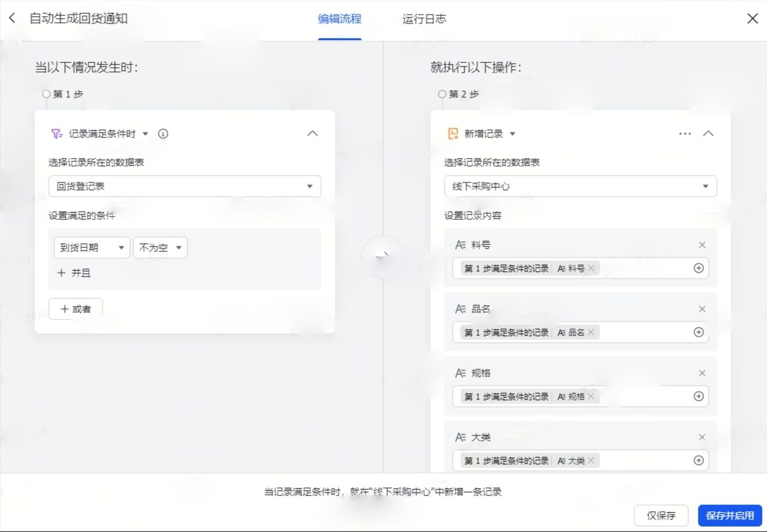Delete the 大类 reference tag via its x
The width and height of the screenshot is (767, 532).
[591, 461]
